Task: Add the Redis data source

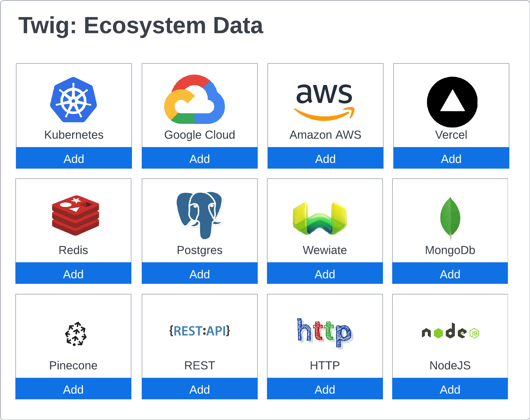Action: pos(73,273)
